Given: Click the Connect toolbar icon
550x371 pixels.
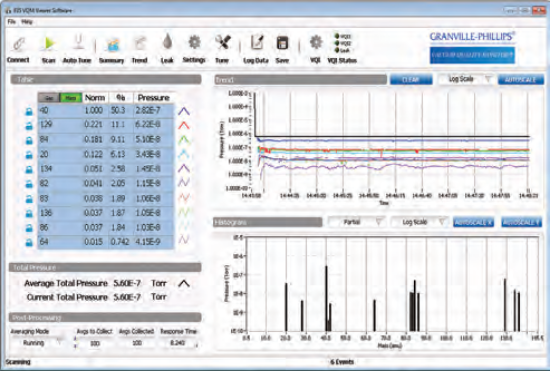Looking at the screenshot, I should [x=18, y=45].
